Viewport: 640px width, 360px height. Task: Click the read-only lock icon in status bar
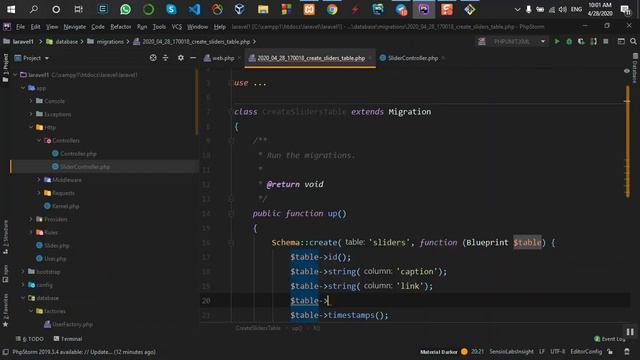point(610,352)
